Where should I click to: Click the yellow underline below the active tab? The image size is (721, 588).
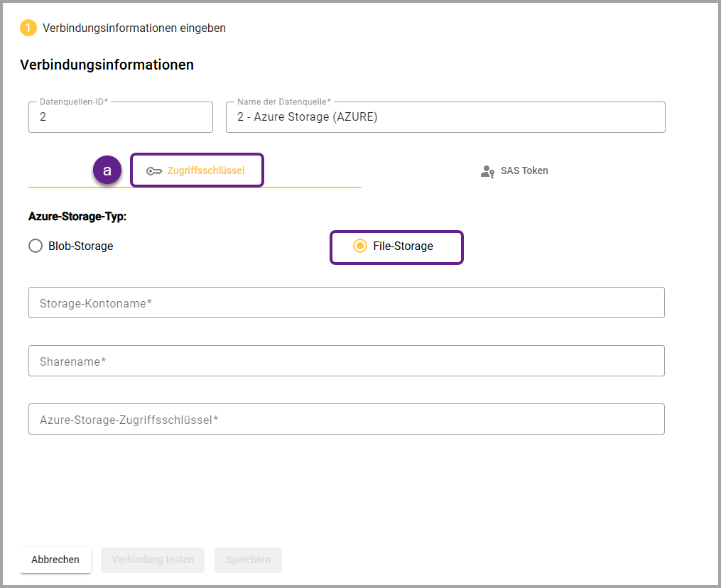[x=195, y=187]
